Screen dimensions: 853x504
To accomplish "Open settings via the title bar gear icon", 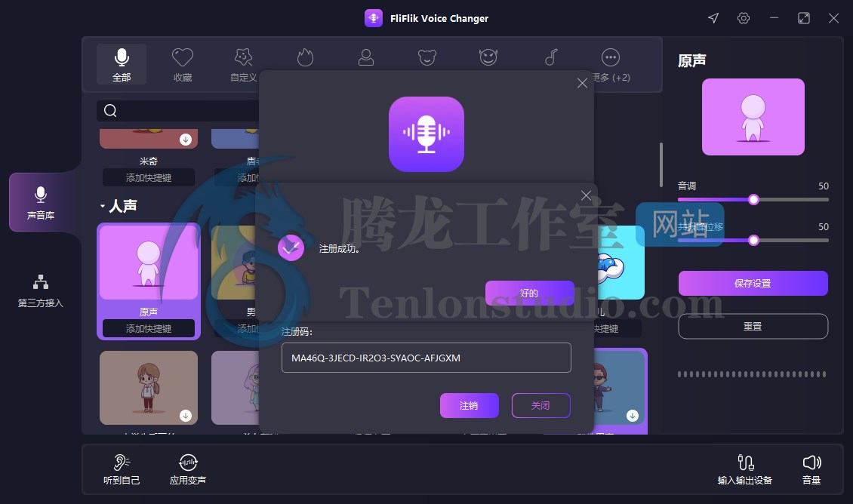I will [x=744, y=18].
